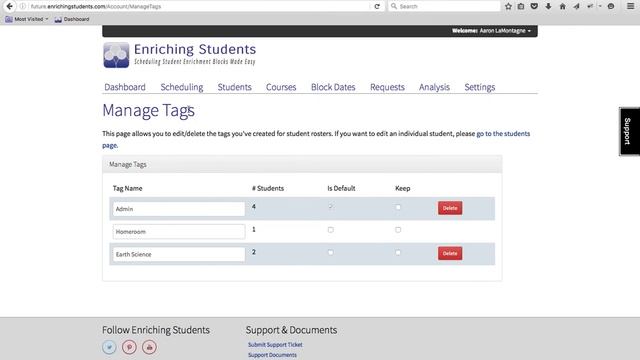Click the paper plane send icon

coord(576,6)
